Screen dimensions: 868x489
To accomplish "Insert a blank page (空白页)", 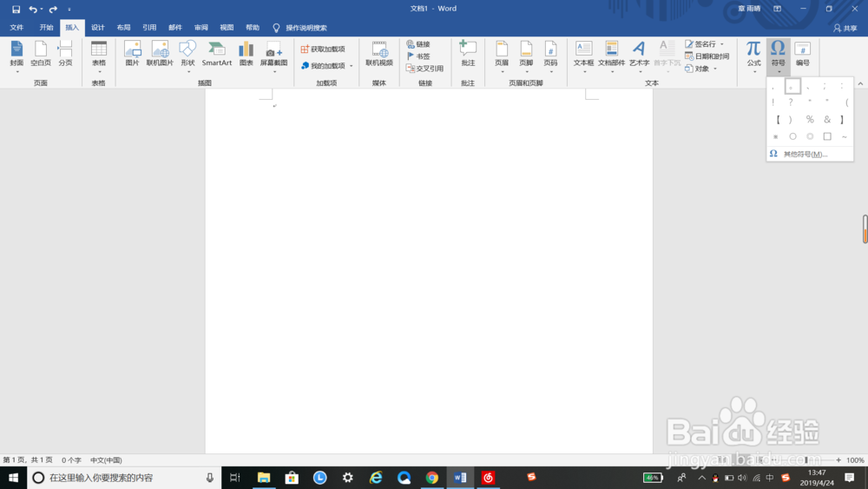I will (x=41, y=54).
